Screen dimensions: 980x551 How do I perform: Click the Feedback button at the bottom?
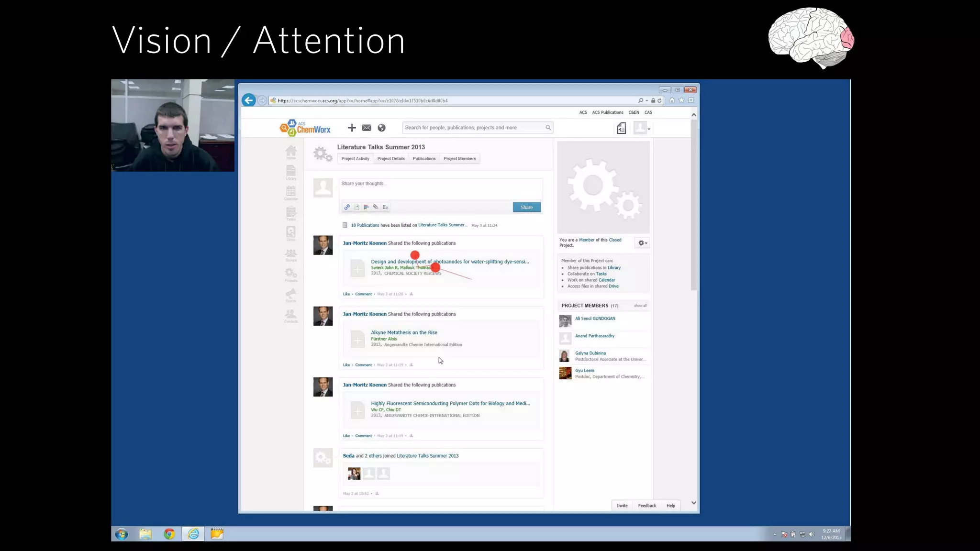click(x=647, y=506)
